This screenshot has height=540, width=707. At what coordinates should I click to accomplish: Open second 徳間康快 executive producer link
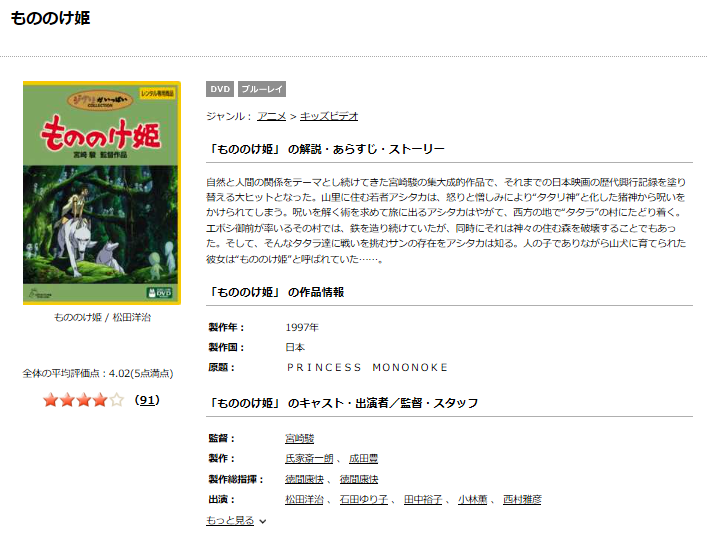(359, 479)
